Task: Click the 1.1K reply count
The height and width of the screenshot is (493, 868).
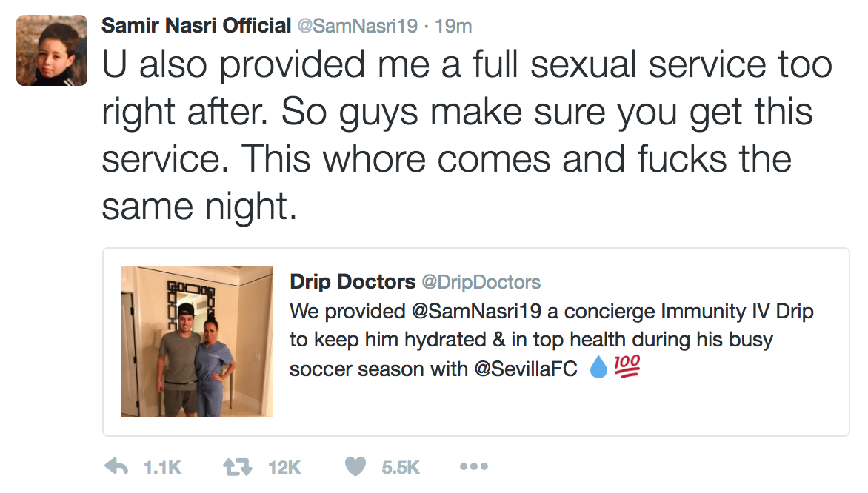Action: [161, 467]
